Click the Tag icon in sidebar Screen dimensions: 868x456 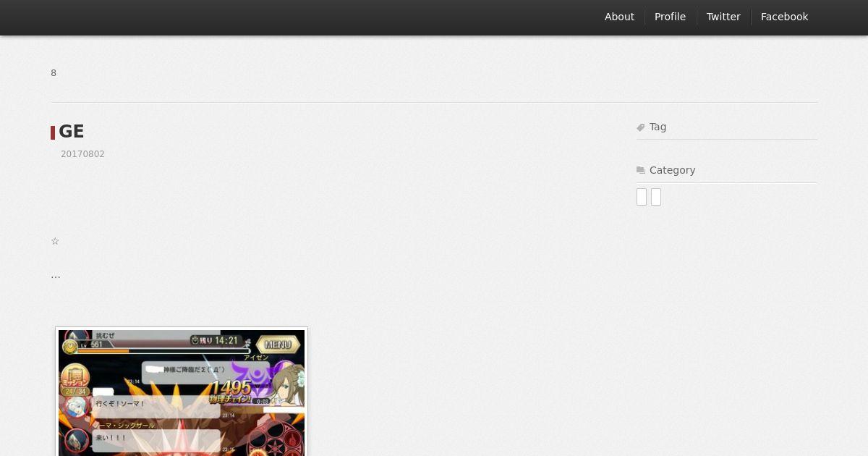[641, 127]
